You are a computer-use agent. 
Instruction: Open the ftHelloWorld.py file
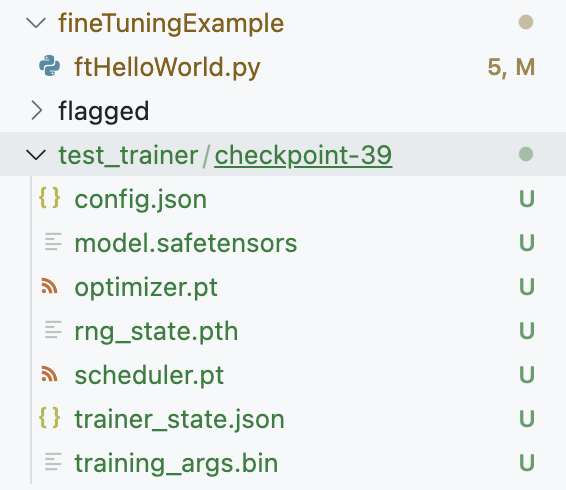click(167, 67)
